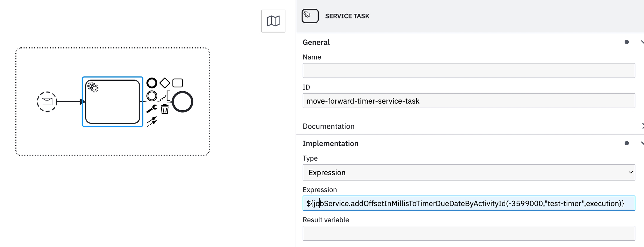Select the message start event
Image resolution: width=644 pixels, height=247 pixels.
click(x=47, y=102)
